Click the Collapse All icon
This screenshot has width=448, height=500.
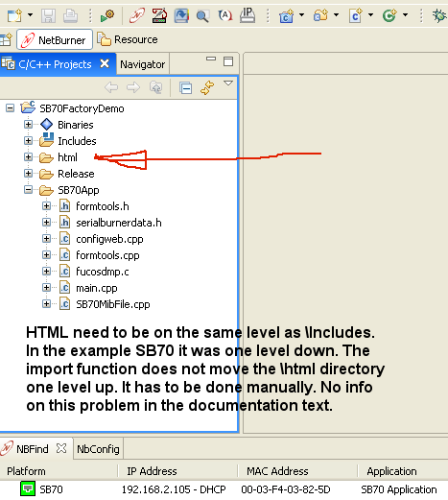(185, 87)
